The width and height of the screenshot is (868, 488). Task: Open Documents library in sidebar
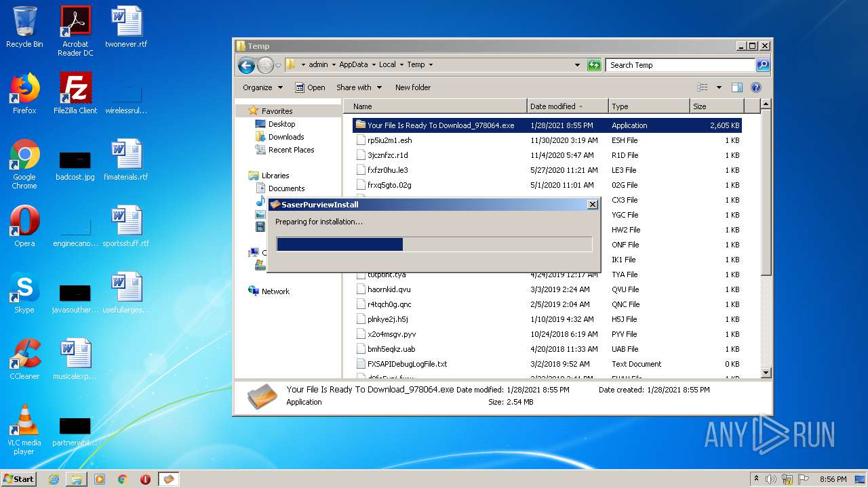(x=286, y=188)
